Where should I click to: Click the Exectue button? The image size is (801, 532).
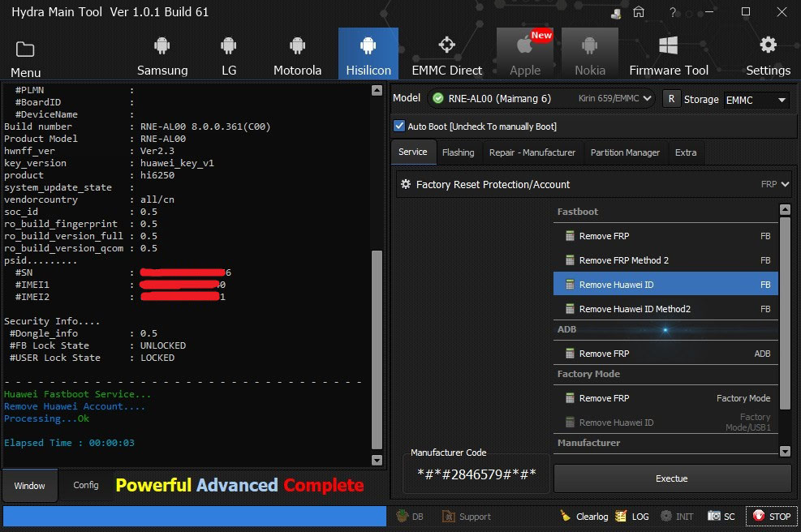coord(671,478)
